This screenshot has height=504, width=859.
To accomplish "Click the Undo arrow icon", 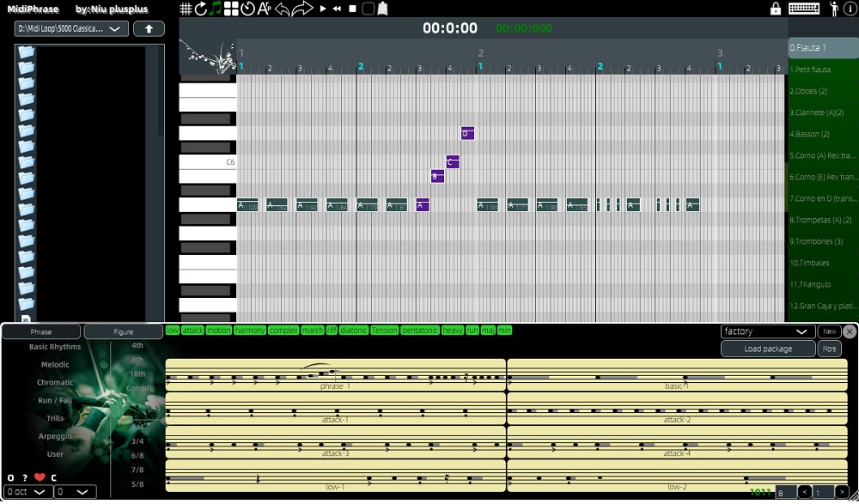I will coord(283,8).
